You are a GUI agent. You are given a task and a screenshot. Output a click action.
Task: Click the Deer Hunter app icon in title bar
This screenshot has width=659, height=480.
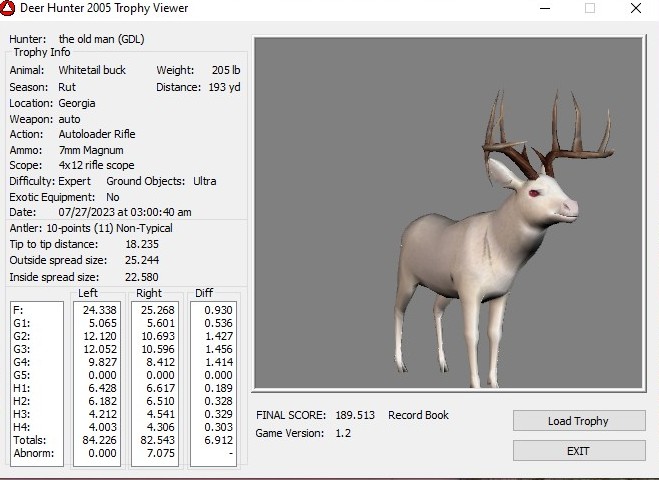[9, 8]
